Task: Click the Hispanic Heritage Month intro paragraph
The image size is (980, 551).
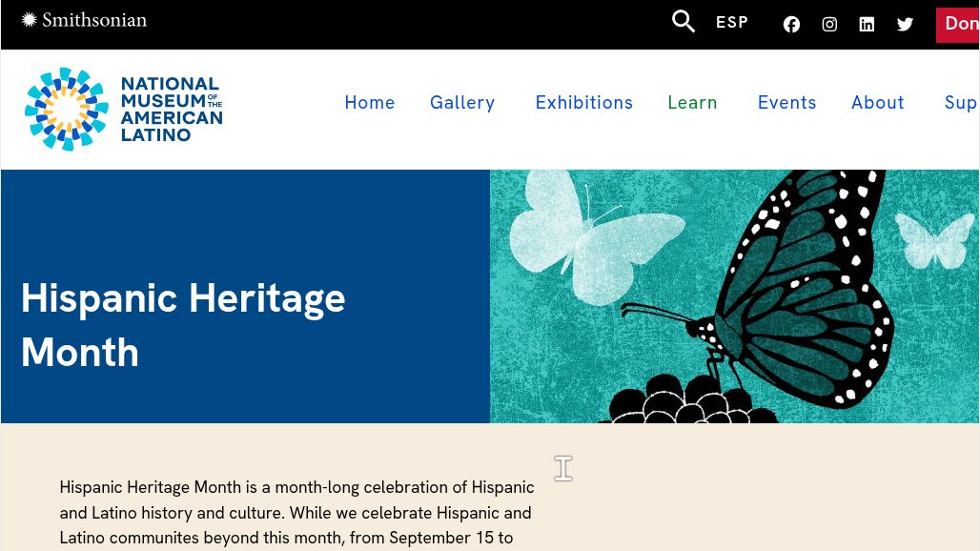Action: [296, 513]
